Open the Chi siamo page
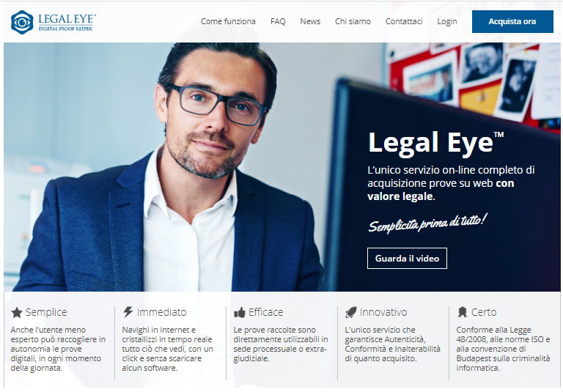This screenshot has width=563, height=392. click(x=353, y=21)
